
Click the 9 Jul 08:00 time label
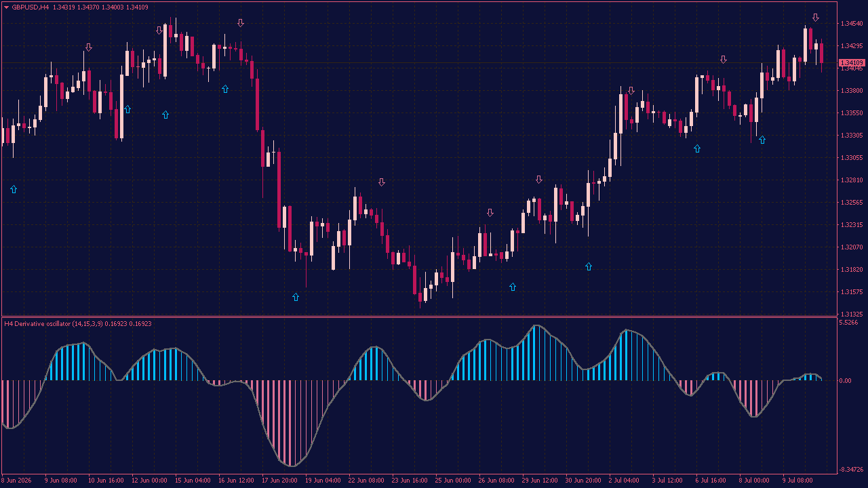(798, 481)
